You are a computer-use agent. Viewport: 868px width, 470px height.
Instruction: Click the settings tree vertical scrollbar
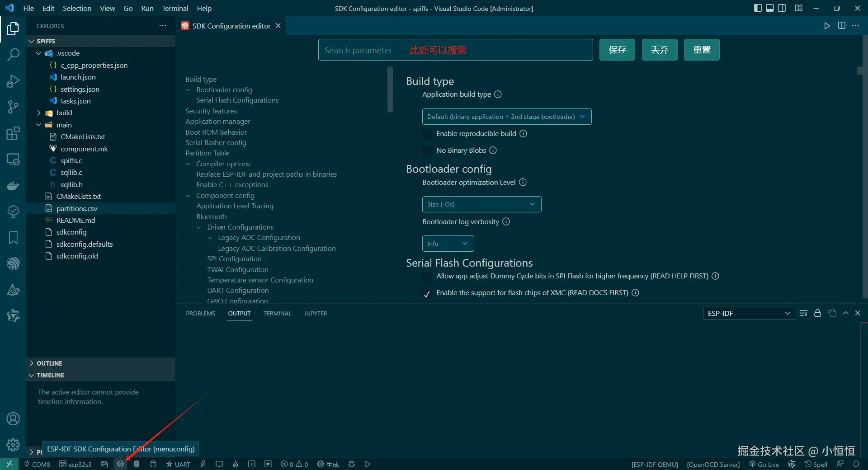point(390,89)
